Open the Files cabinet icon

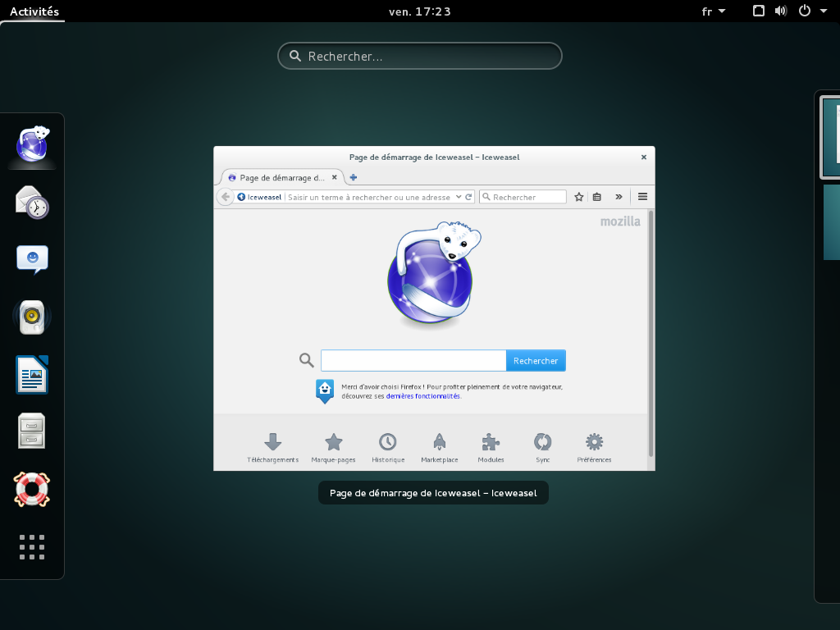pyautogui.click(x=33, y=431)
